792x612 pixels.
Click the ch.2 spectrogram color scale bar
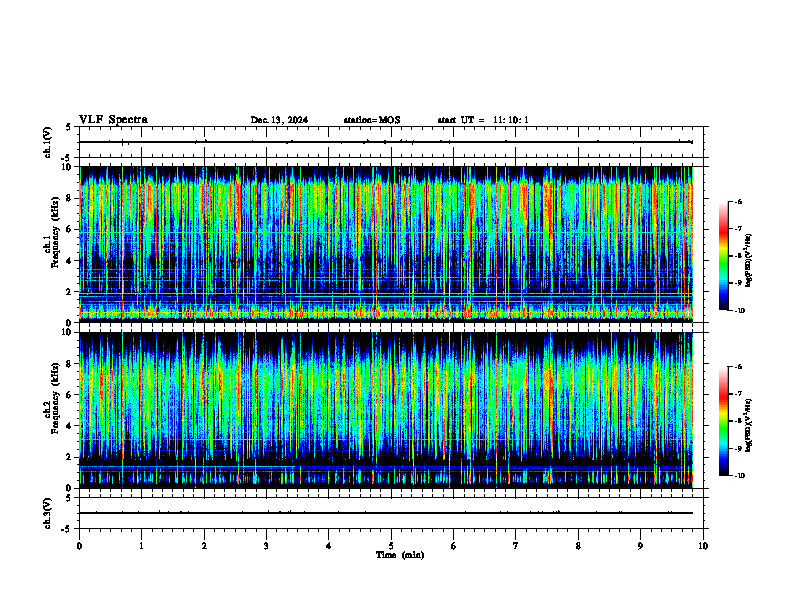coord(724,421)
